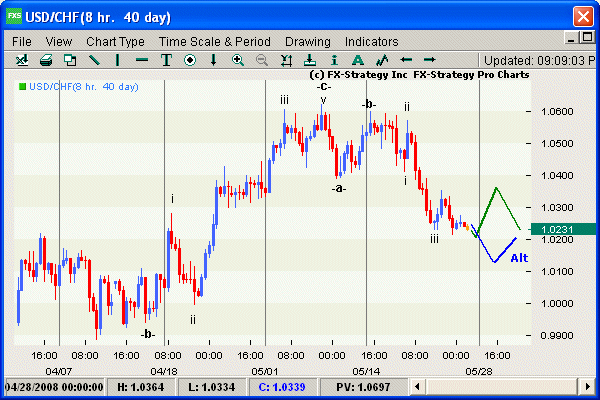
Task: Click the C: 1.0339 close value
Action: tap(282, 387)
